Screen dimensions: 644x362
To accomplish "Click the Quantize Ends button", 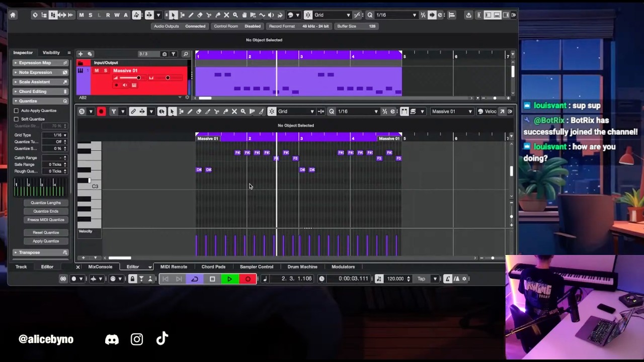I will tap(46, 211).
